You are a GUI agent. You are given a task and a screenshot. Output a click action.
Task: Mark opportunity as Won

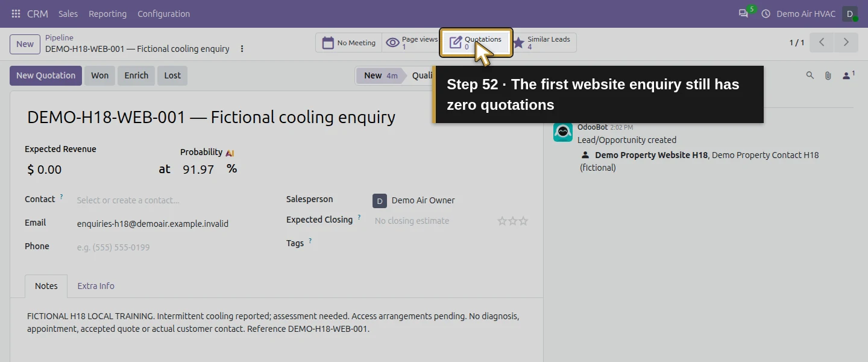[99, 75]
